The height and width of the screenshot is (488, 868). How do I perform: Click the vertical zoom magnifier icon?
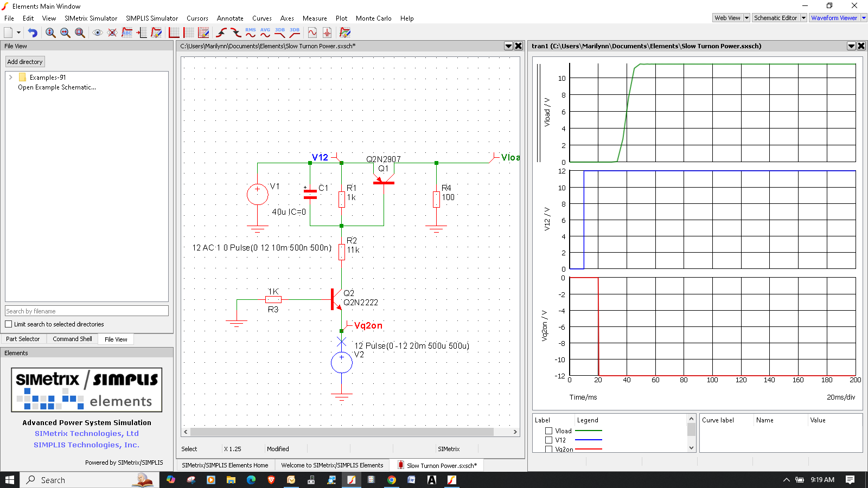50,33
